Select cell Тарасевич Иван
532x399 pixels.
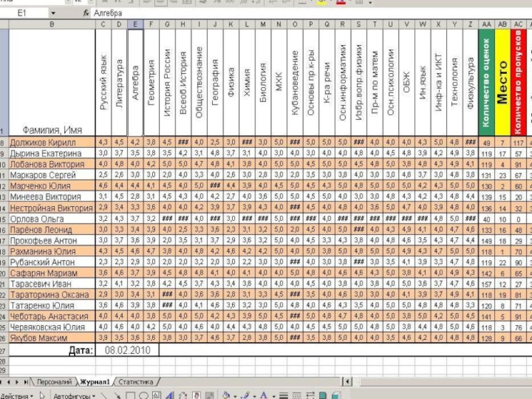[x=52, y=284]
